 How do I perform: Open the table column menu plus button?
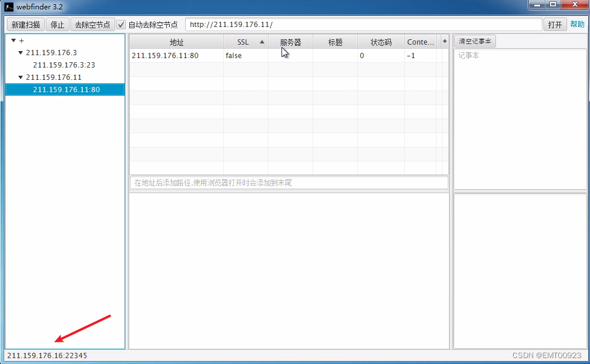(445, 41)
